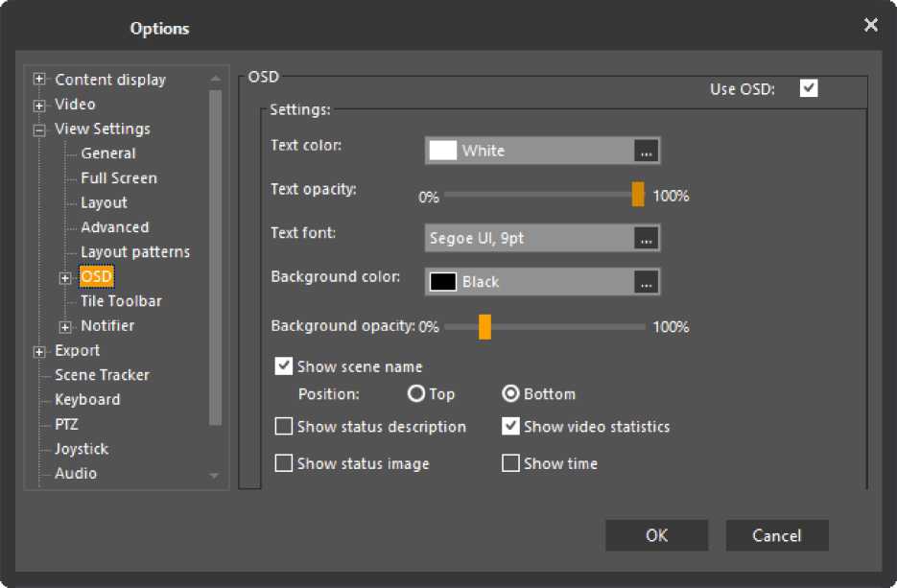Enable Show status description checkbox
The width and height of the screenshot is (897, 588).
[x=284, y=427]
